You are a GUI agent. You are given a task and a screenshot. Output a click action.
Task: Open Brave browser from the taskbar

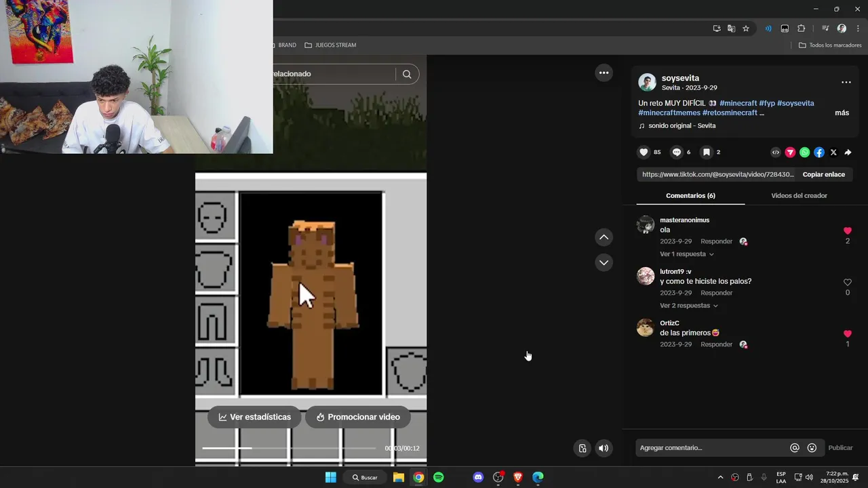(x=518, y=477)
